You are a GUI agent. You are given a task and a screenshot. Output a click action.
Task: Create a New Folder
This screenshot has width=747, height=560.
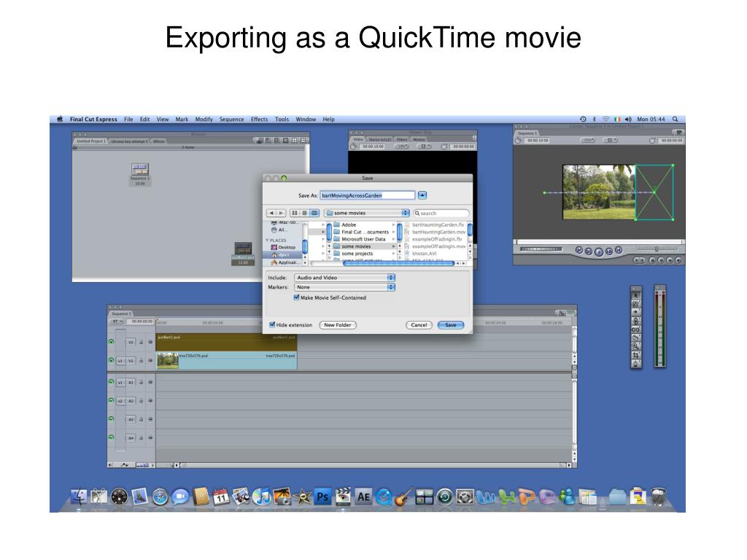[x=337, y=324]
